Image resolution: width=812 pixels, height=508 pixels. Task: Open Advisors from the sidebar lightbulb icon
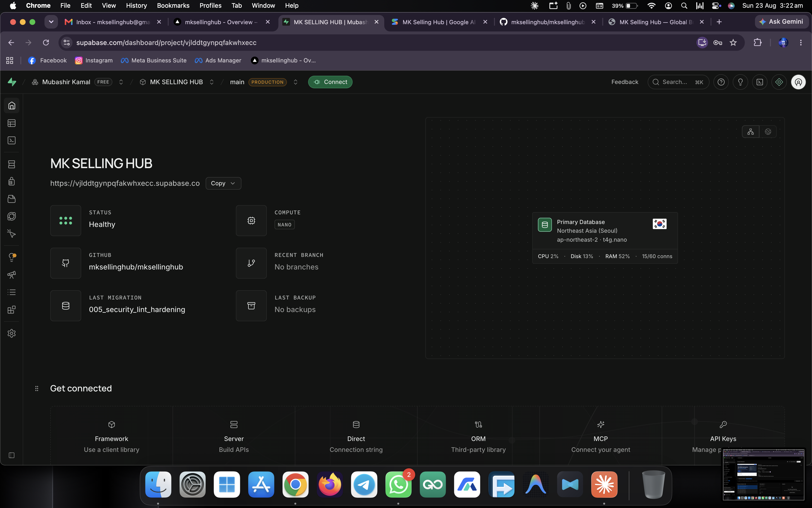pyautogui.click(x=12, y=257)
